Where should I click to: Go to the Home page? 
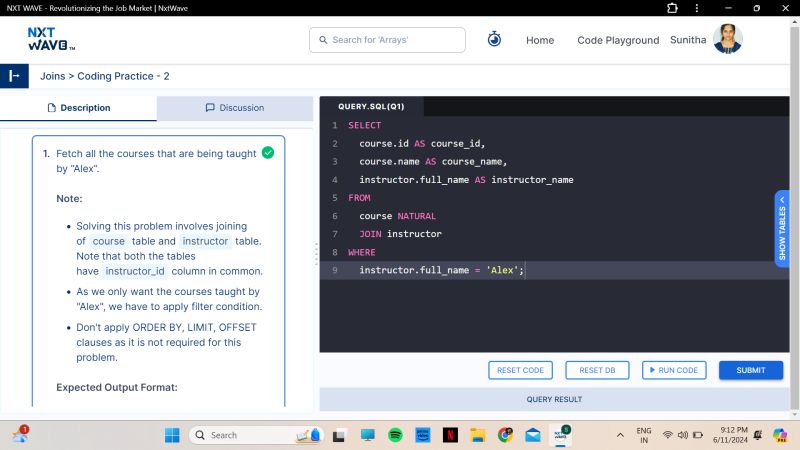point(540,40)
